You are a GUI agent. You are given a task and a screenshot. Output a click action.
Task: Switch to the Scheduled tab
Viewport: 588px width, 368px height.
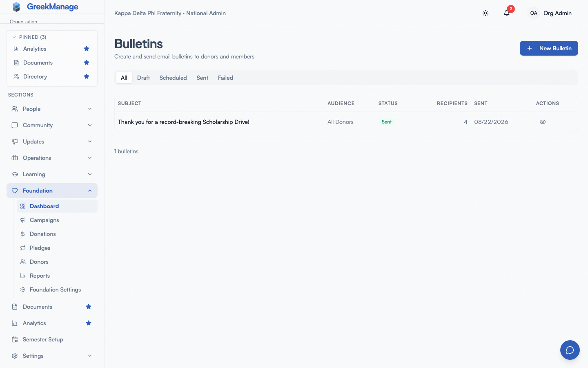tap(173, 78)
